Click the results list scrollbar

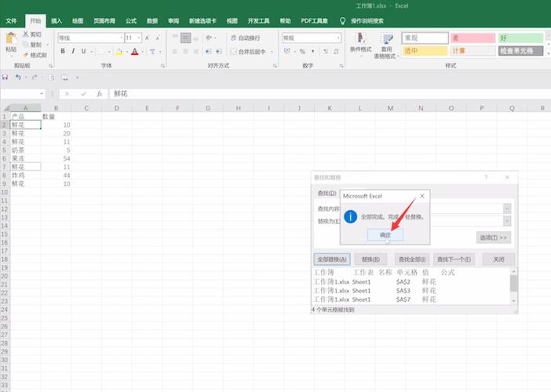[x=513, y=286]
